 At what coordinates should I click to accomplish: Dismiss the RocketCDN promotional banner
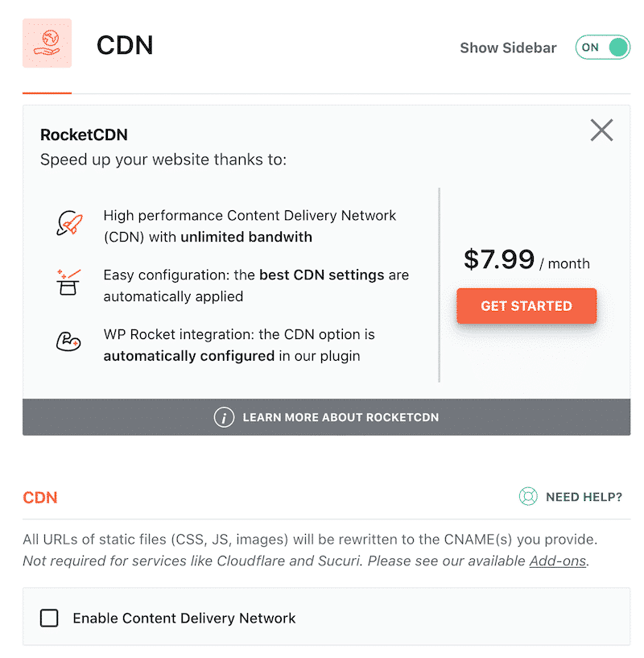(x=601, y=130)
